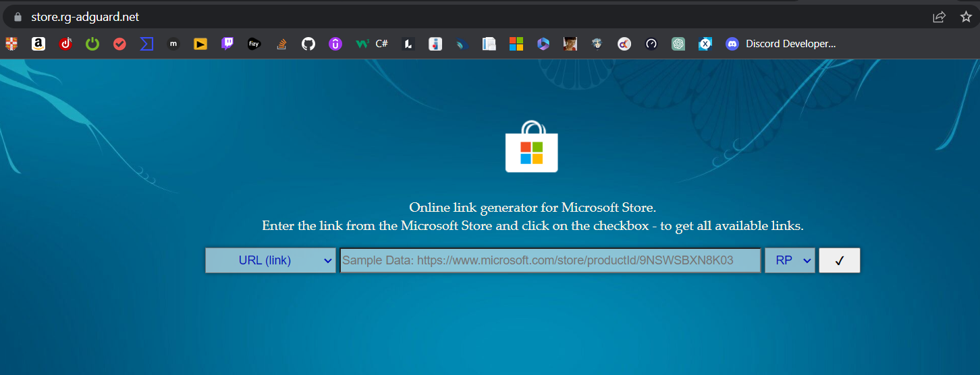Screen dimensions: 980x375
Task: Bookmark this page with the star
Action: tap(966, 17)
